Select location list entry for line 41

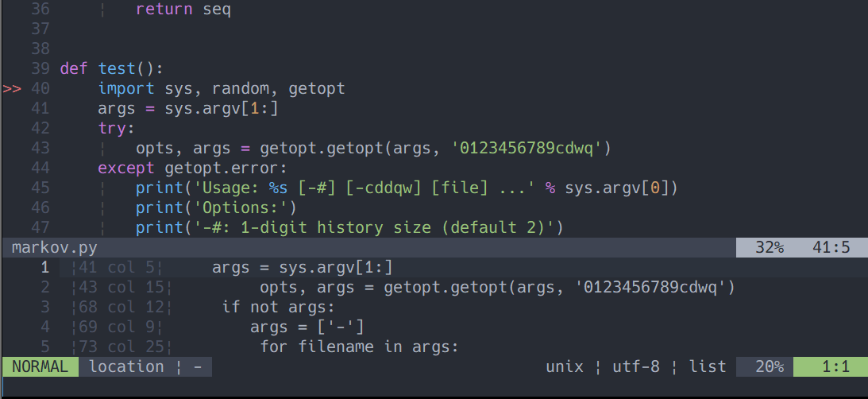point(434,268)
